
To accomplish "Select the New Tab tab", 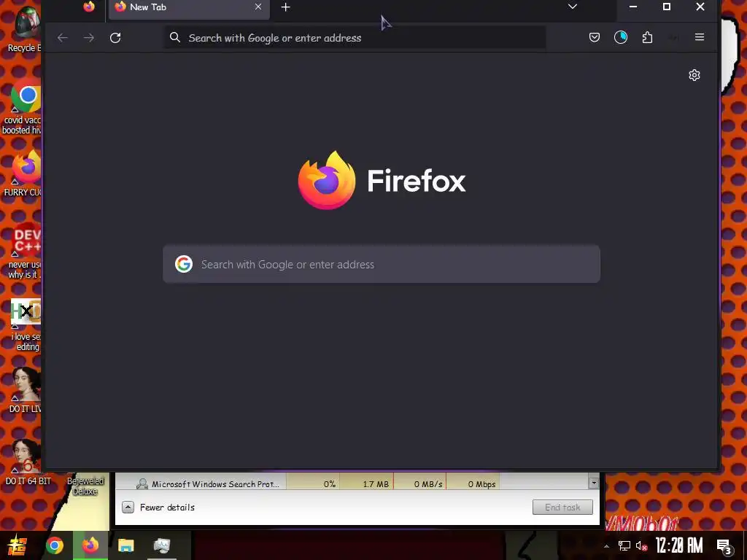I will tap(189, 9).
